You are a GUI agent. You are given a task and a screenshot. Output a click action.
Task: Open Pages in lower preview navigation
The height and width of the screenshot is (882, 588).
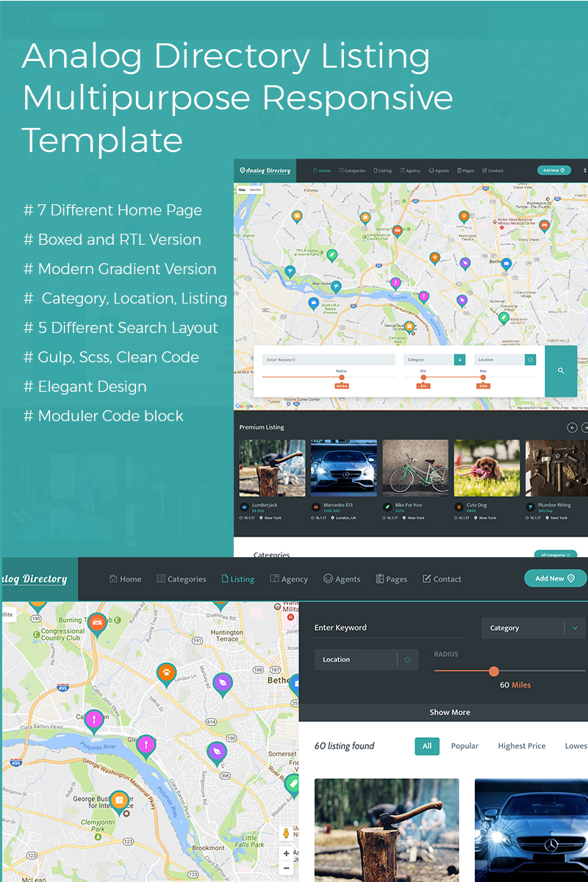[x=392, y=579]
